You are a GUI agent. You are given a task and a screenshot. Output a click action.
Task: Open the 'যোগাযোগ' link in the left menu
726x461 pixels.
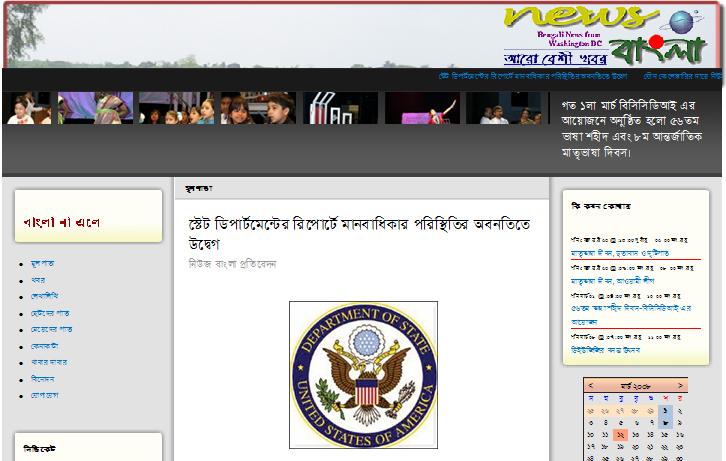44,395
